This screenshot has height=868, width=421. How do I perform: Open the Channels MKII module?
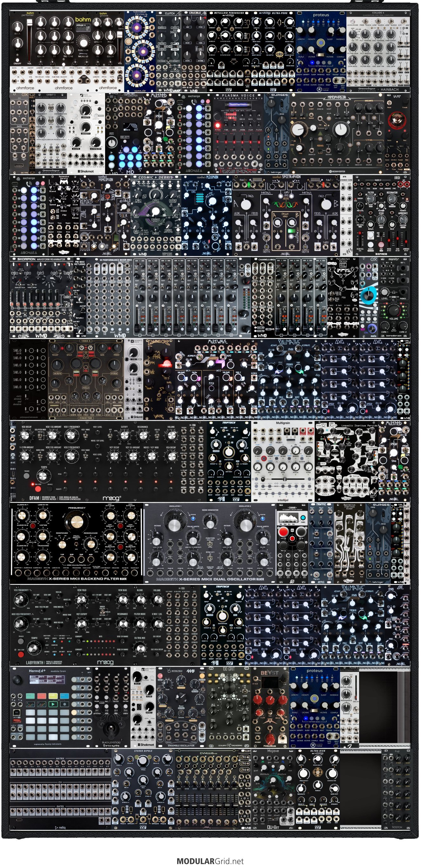(289, 298)
